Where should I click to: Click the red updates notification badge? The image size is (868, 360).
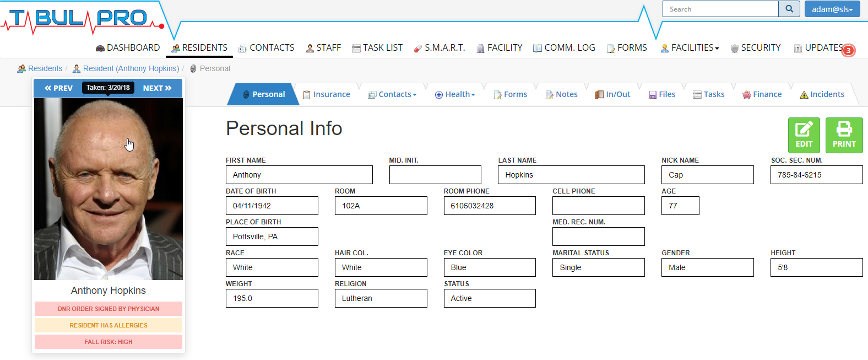click(849, 50)
